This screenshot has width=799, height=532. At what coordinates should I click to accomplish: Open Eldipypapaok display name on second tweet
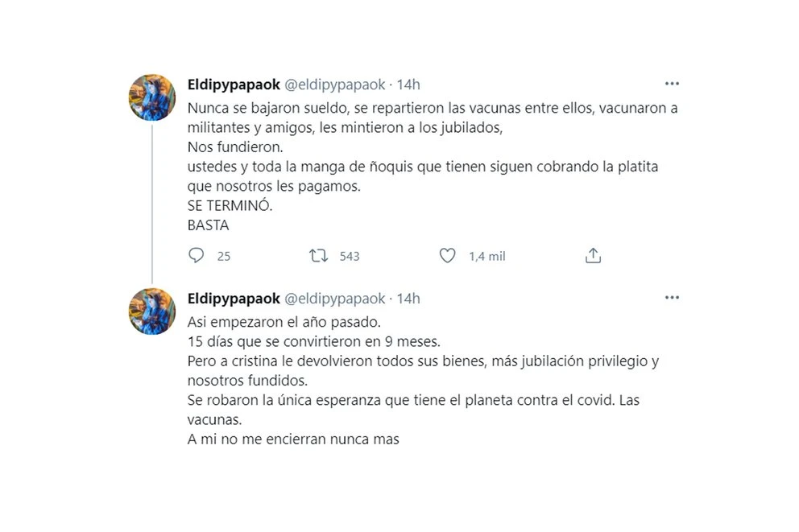tap(233, 299)
